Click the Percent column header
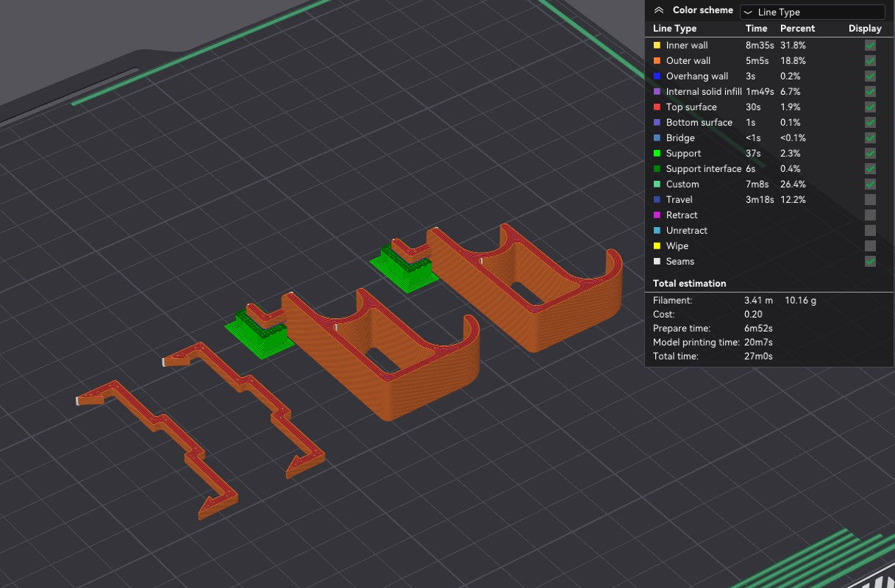The height and width of the screenshot is (588, 895). 798,29
